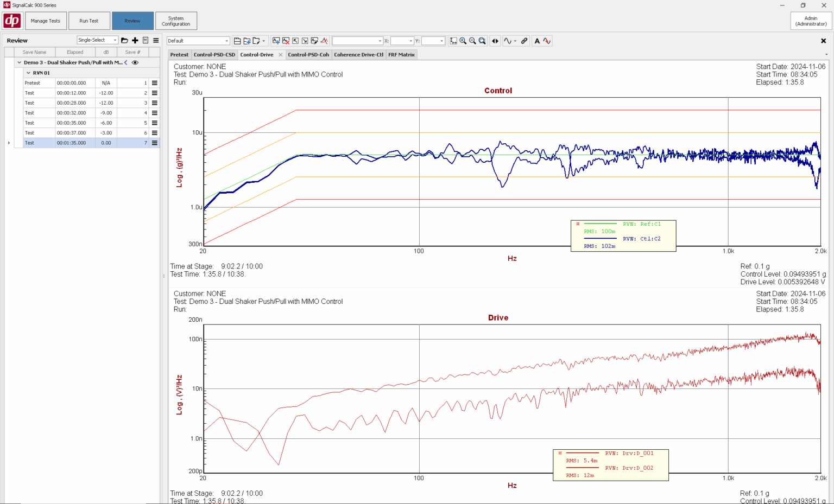Click the Control graph legend box

(x=623, y=235)
